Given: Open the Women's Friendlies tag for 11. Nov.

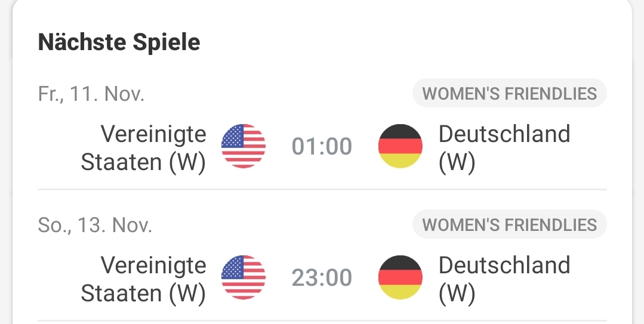Looking at the screenshot, I should pyautogui.click(x=509, y=93).
